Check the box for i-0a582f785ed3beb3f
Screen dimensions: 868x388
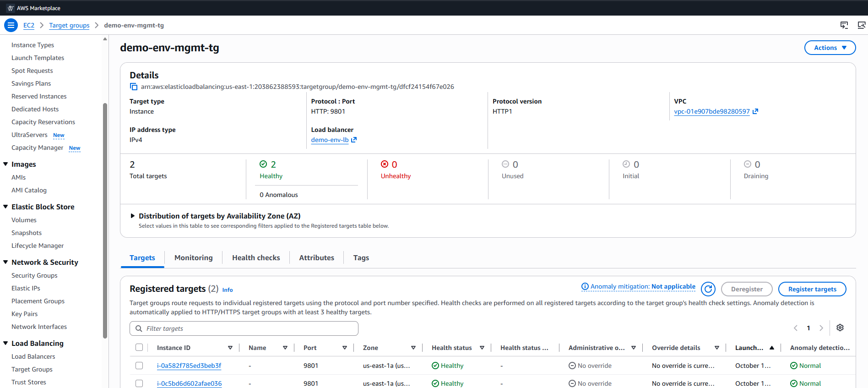(139, 366)
